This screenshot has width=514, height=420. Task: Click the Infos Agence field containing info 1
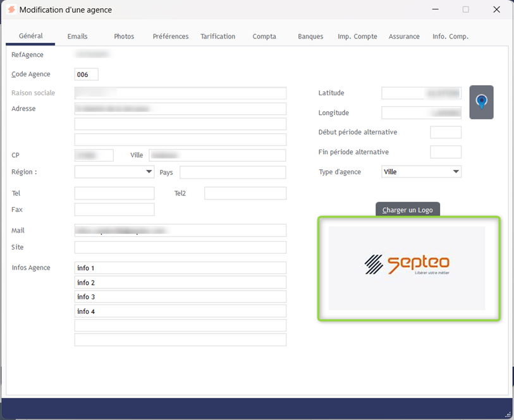pyautogui.click(x=180, y=268)
